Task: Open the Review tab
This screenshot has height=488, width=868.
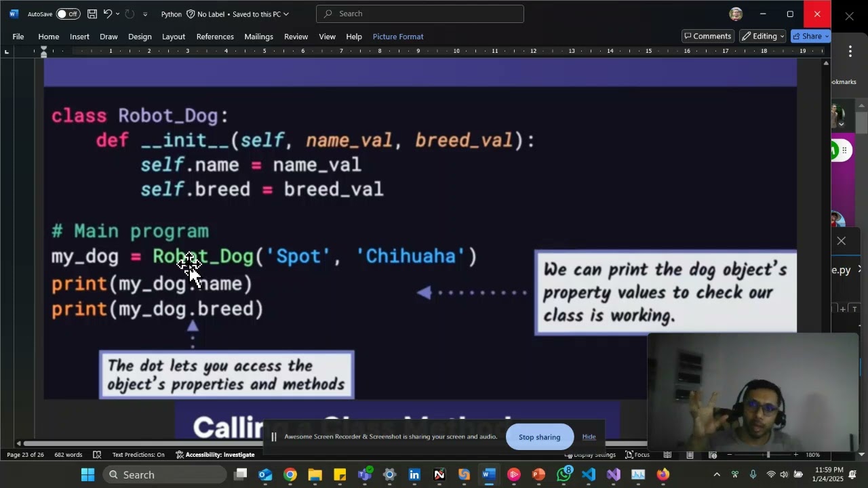Action: click(x=296, y=37)
